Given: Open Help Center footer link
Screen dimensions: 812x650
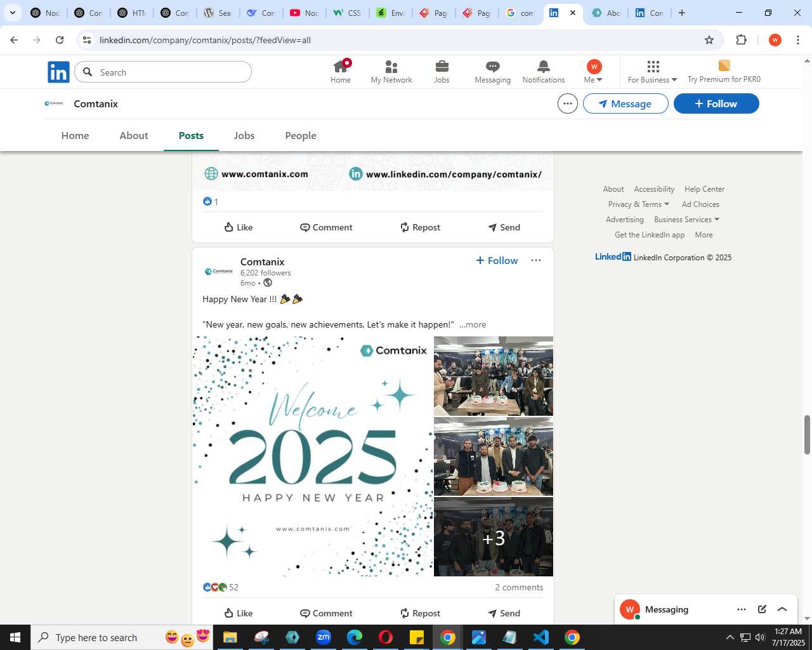Looking at the screenshot, I should click(704, 189).
